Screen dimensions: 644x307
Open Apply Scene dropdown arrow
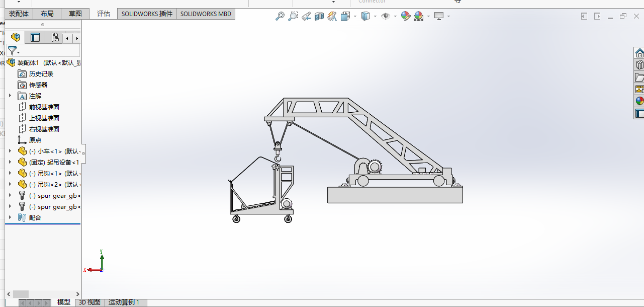coord(428,16)
